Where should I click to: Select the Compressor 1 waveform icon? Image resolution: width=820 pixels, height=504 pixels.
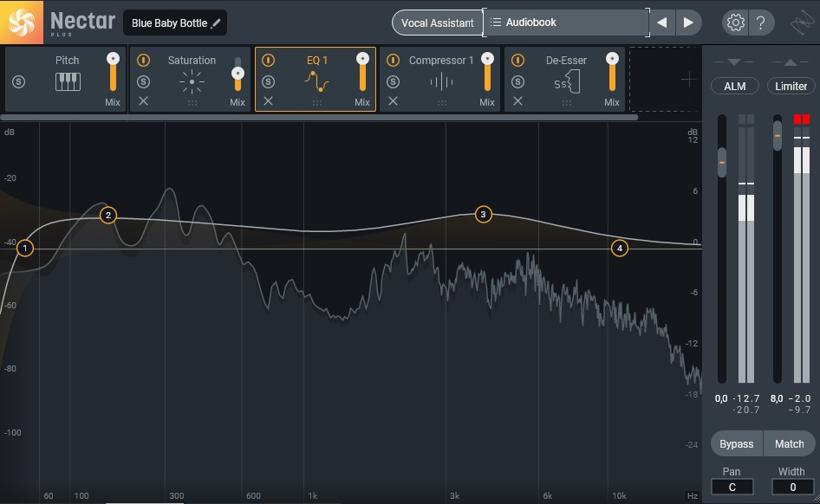(441, 82)
